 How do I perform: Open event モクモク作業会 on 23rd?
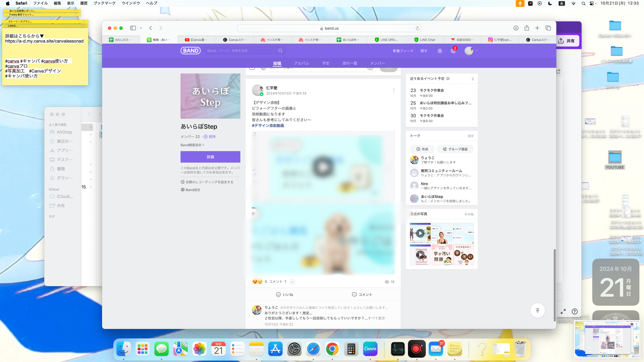[x=442, y=93]
